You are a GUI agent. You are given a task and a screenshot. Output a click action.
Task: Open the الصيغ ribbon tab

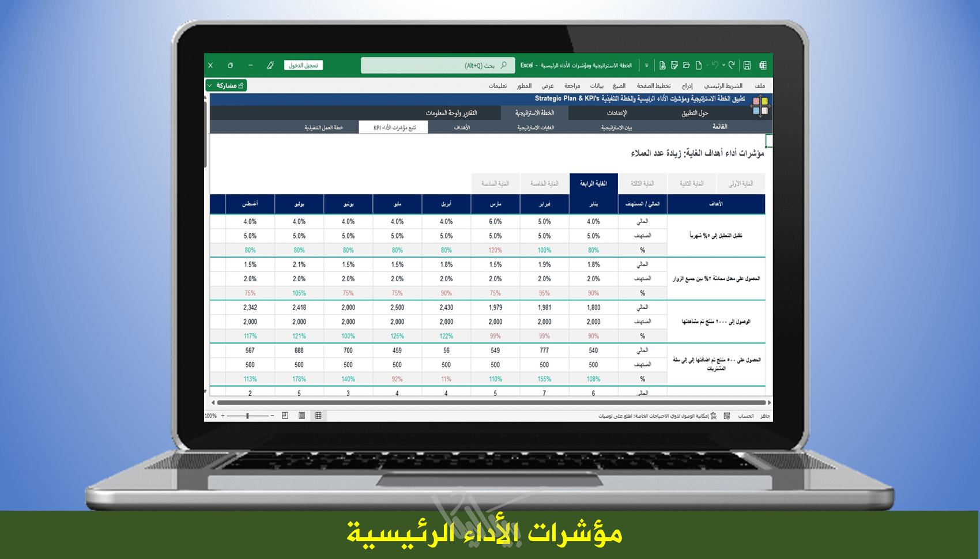point(619,86)
